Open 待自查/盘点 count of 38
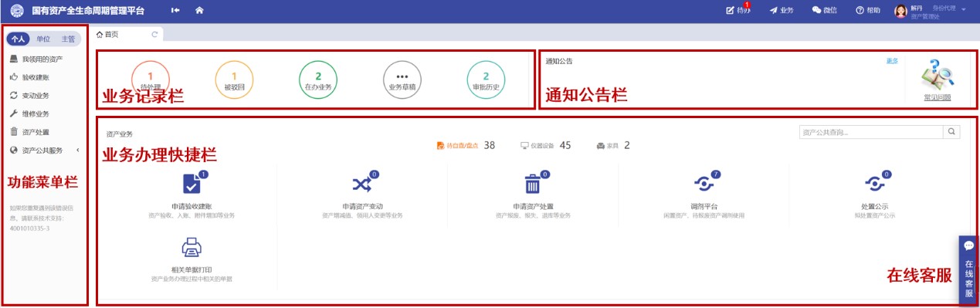Screen dimensions: 980x308 click(x=466, y=145)
